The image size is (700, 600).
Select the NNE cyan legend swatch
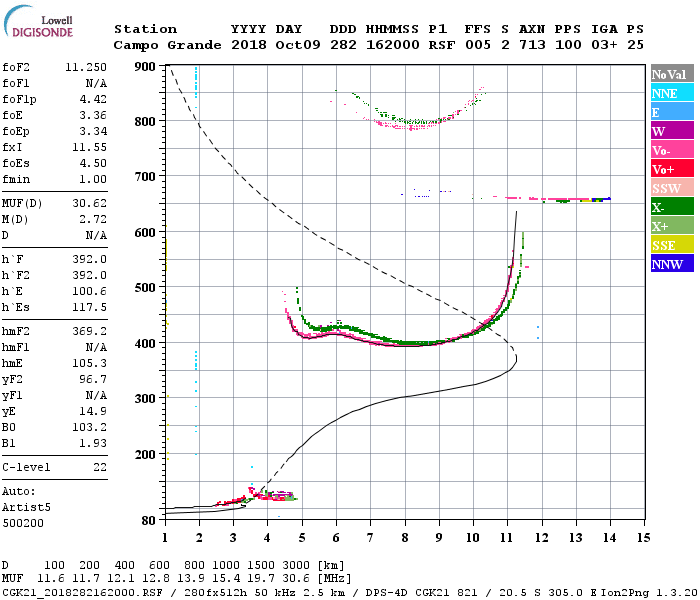(672, 93)
